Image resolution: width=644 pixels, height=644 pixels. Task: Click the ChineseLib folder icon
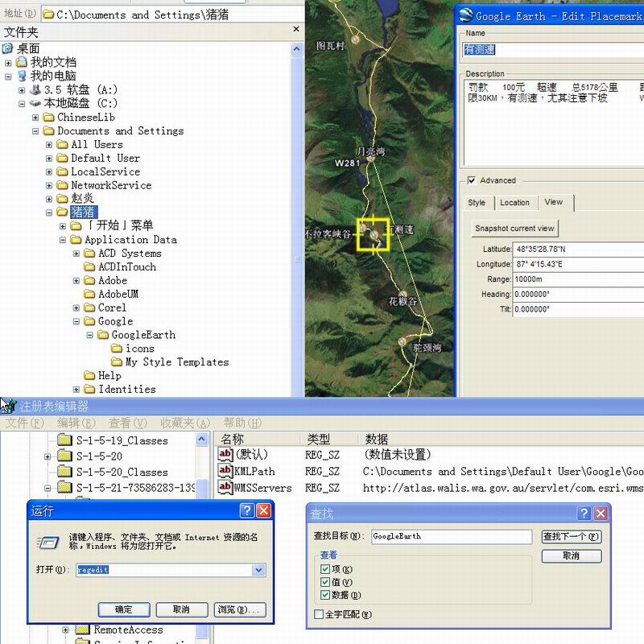(x=49, y=117)
